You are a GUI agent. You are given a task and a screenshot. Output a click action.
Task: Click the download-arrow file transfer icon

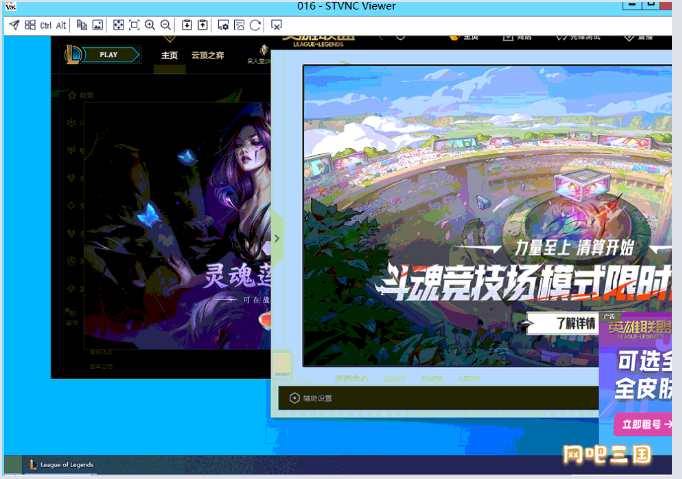187,25
